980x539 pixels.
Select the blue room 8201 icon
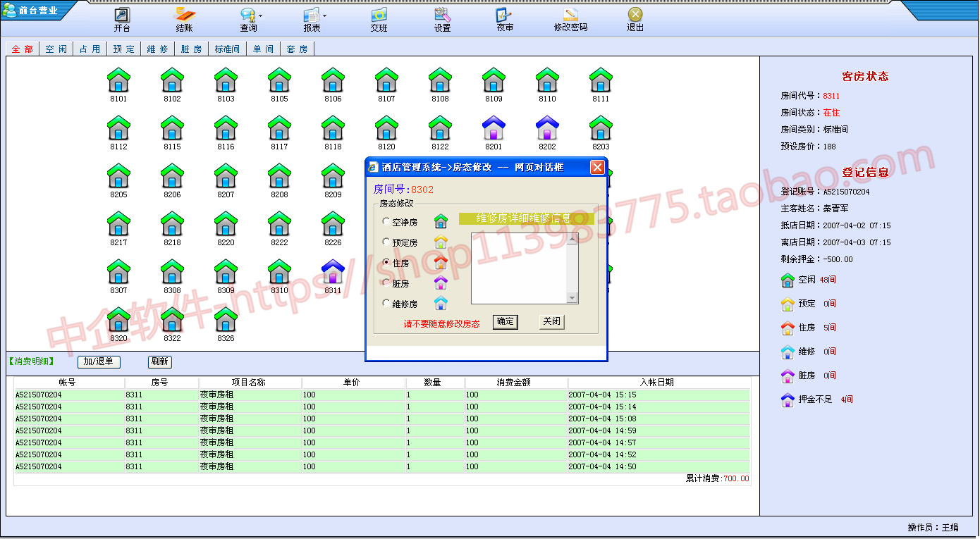tap(494, 128)
